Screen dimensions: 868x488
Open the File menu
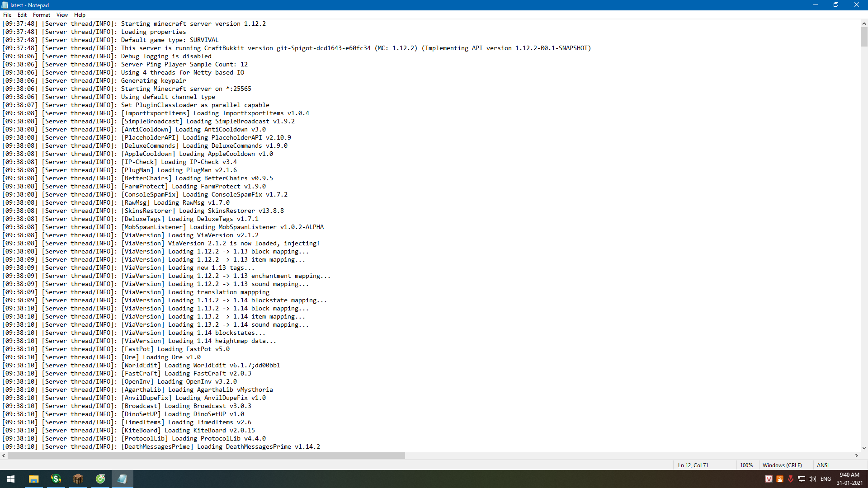coord(7,15)
